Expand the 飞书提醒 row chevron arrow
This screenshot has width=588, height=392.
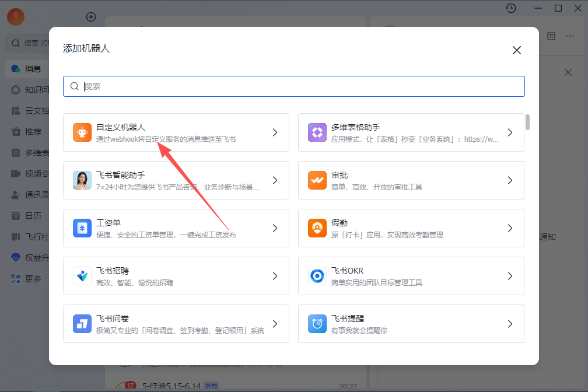(510, 324)
